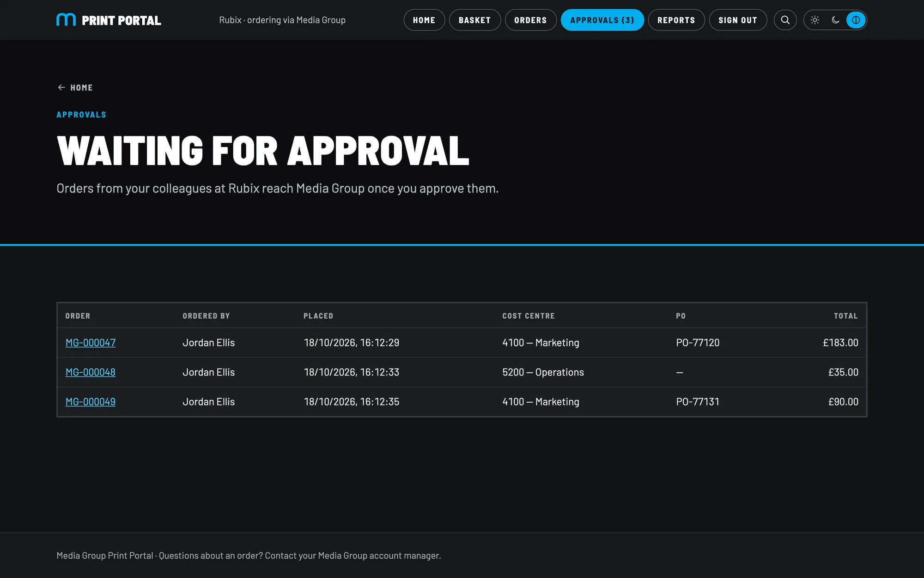
Task: Open the Reports page
Action: 676,20
